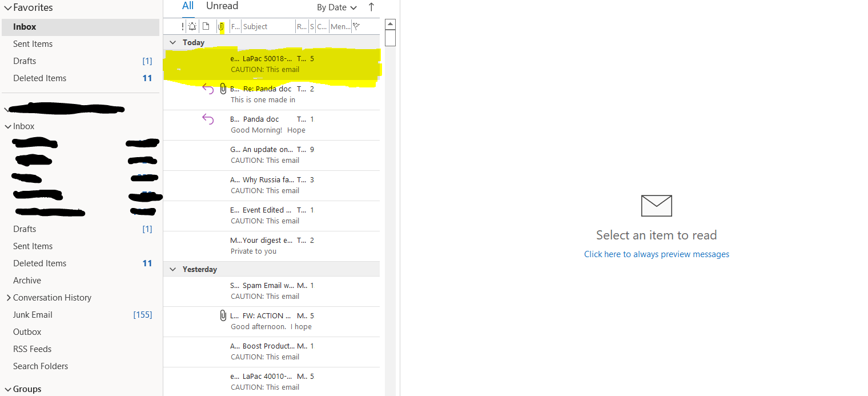The image size is (868, 396).
Task: Sort by the Attachment paperclip column header
Action: (221, 26)
